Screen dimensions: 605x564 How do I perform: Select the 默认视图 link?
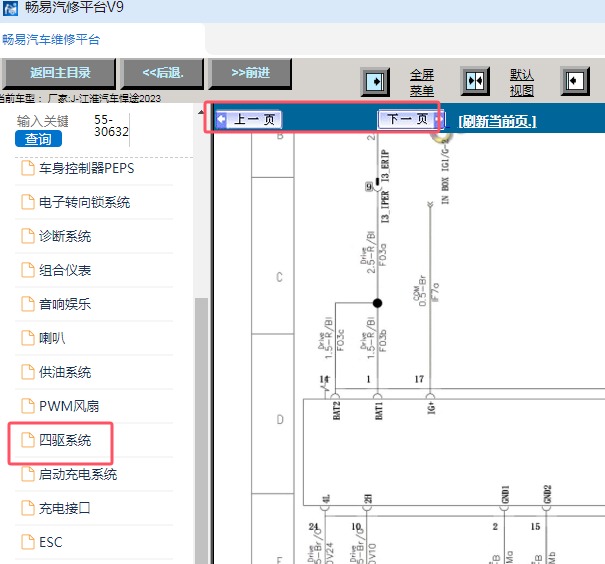tap(522, 83)
